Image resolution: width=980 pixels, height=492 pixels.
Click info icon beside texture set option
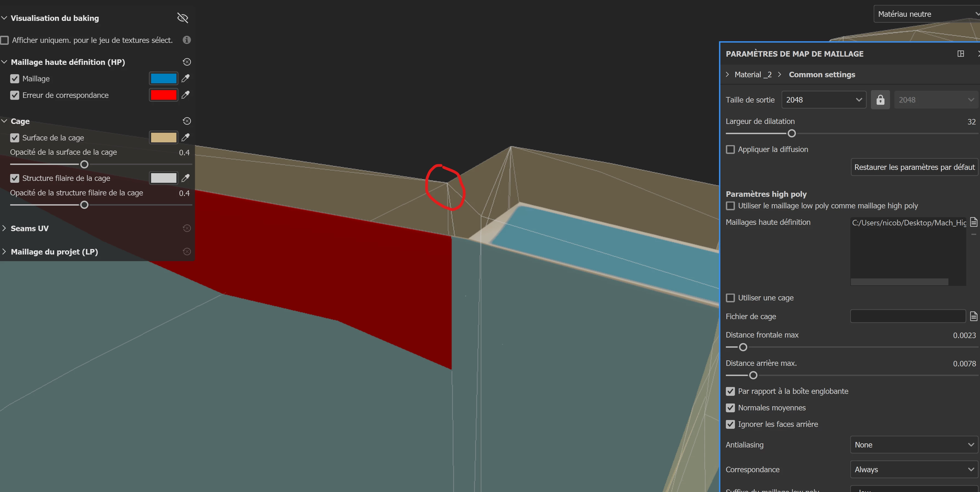coord(187,40)
